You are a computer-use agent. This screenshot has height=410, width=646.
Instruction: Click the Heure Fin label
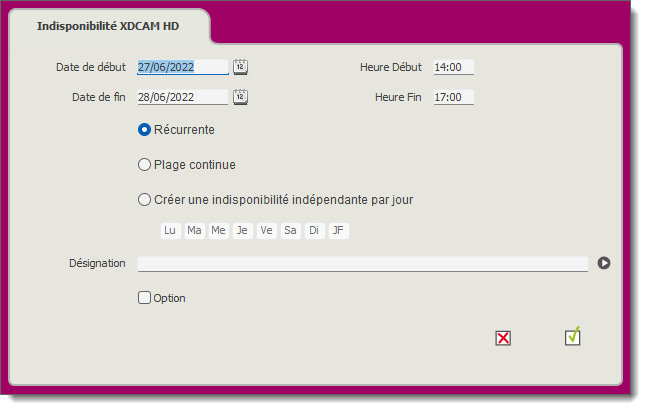398,97
